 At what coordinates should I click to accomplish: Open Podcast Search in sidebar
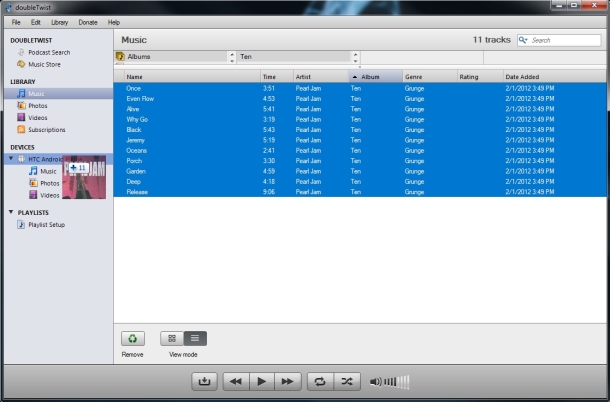pyautogui.click(x=47, y=52)
